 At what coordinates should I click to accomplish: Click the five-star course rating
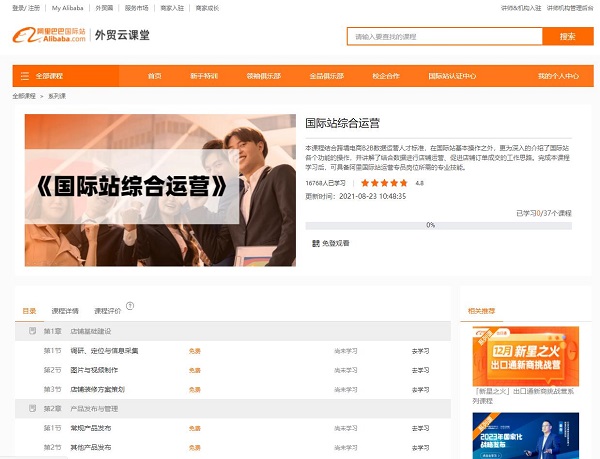[x=384, y=184]
